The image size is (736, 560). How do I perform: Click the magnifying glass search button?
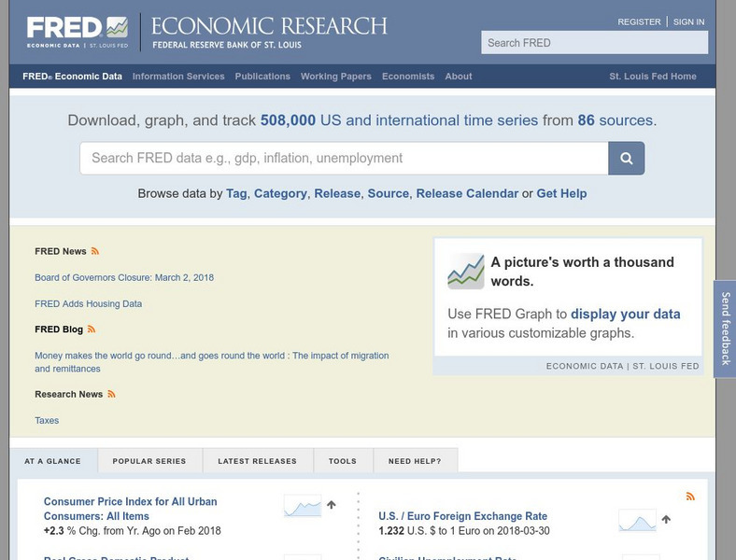pos(626,159)
